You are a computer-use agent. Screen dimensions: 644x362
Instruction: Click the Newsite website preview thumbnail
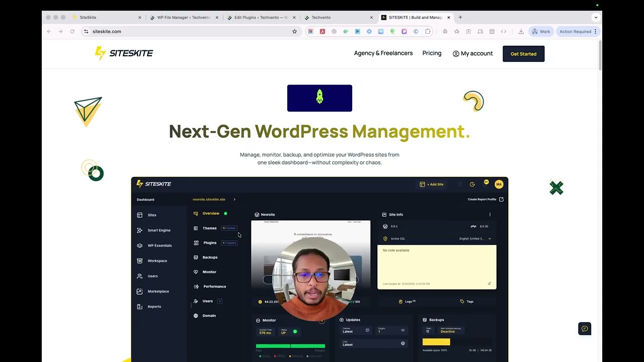310,258
